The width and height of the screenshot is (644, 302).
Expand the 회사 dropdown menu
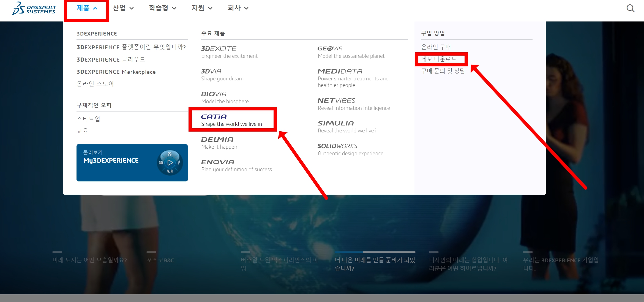pyautogui.click(x=238, y=8)
